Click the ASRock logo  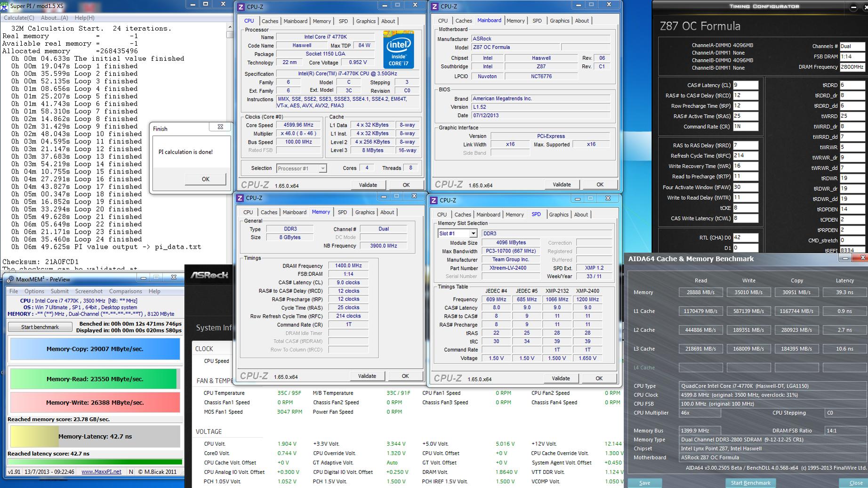(209, 275)
